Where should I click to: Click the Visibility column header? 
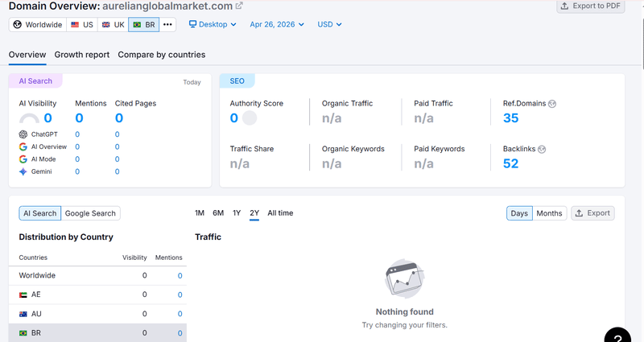pyautogui.click(x=134, y=258)
